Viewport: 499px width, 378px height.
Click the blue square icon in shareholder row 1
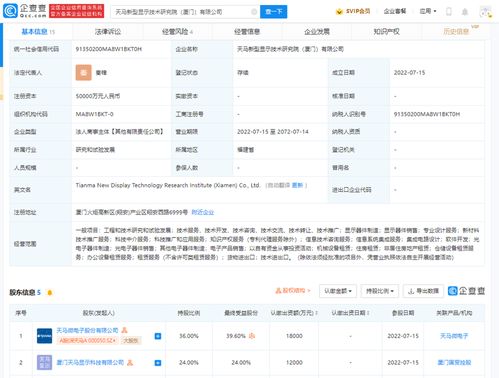(158, 336)
